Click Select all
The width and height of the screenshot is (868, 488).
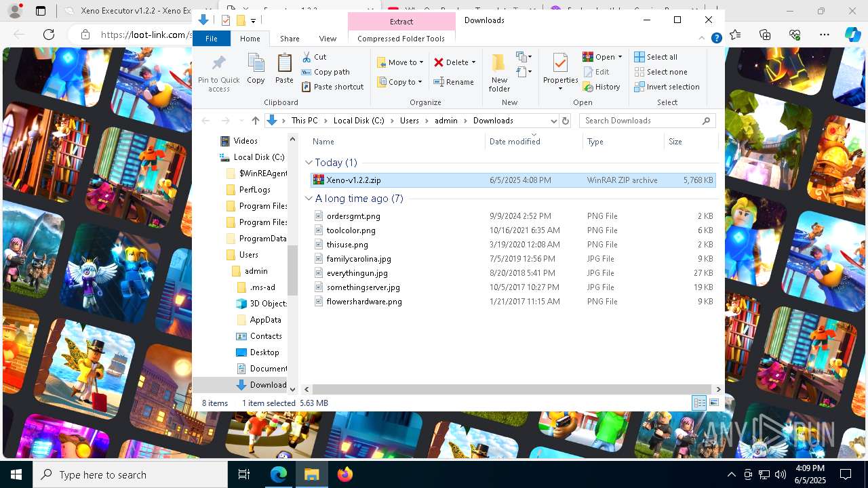point(656,57)
